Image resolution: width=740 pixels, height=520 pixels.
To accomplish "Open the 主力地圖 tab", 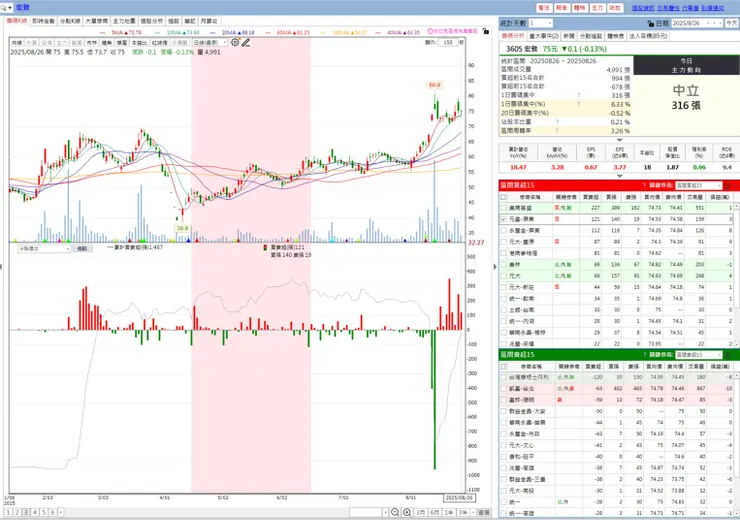I will point(124,21).
